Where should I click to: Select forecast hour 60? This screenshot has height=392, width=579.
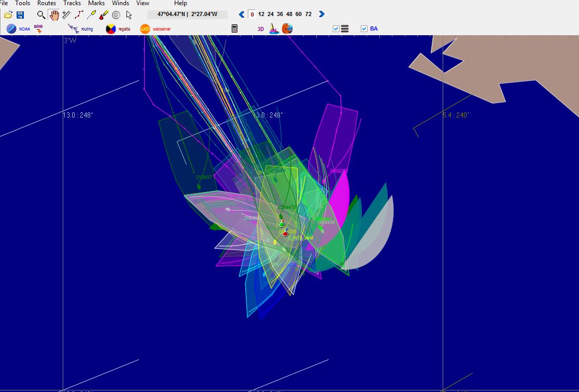(299, 14)
